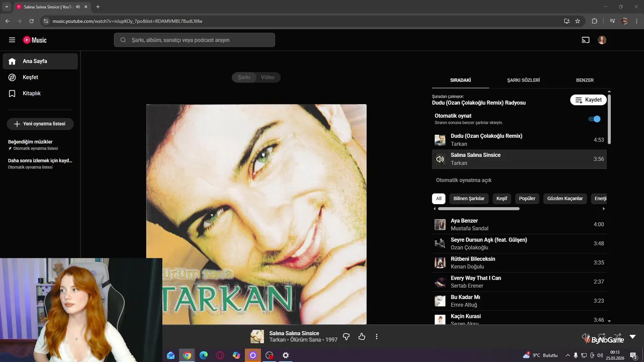Open the account avatar menu
This screenshot has width=644, height=362.
point(602,40)
